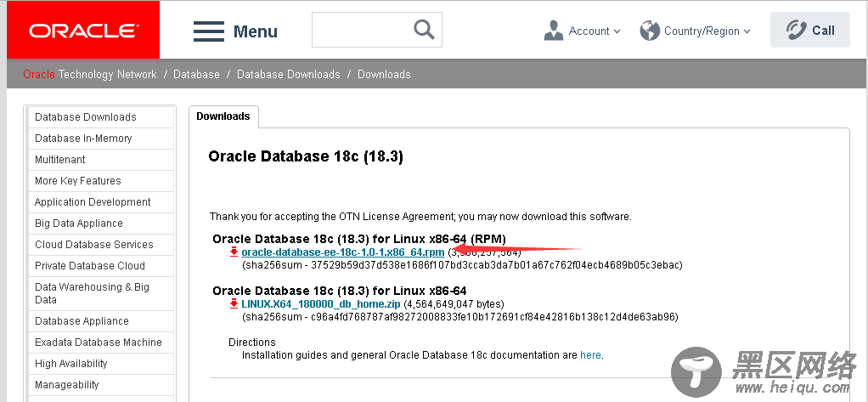This screenshot has height=402, width=868.
Task: Download LINUX.X64_180000_db_home.zip
Action: pyautogui.click(x=320, y=304)
